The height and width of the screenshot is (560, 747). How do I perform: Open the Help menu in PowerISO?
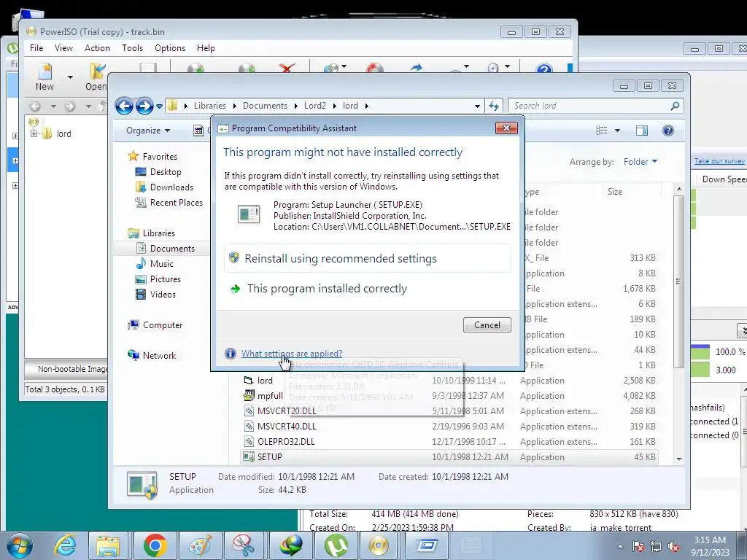[x=206, y=48]
